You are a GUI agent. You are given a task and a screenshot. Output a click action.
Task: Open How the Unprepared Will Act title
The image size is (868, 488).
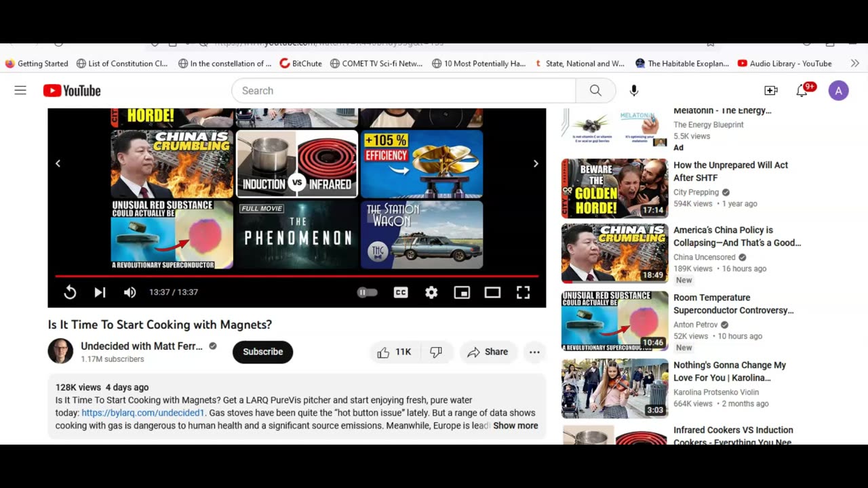coord(730,171)
